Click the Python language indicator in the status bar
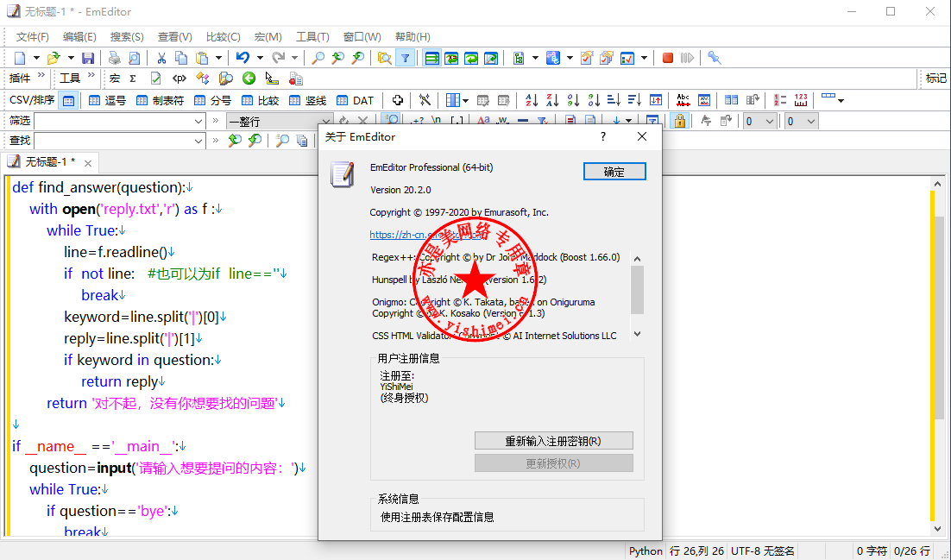 pyautogui.click(x=646, y=551)
